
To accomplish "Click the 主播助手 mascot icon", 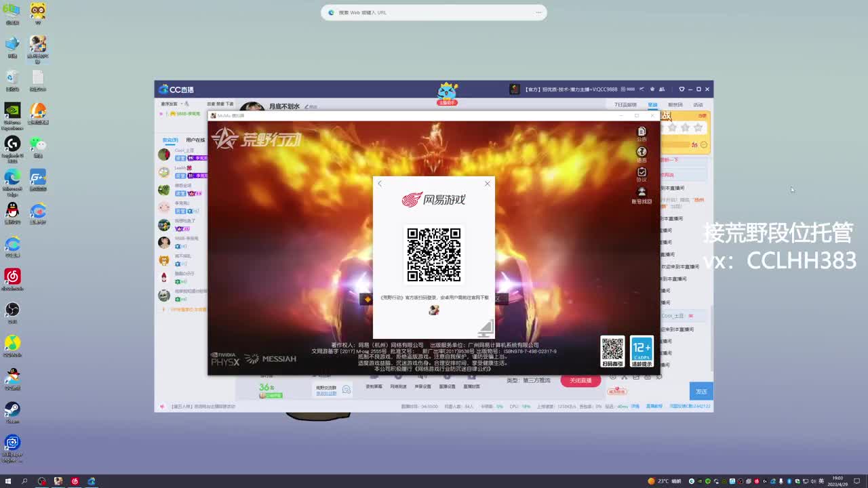I will pos(448,94).
